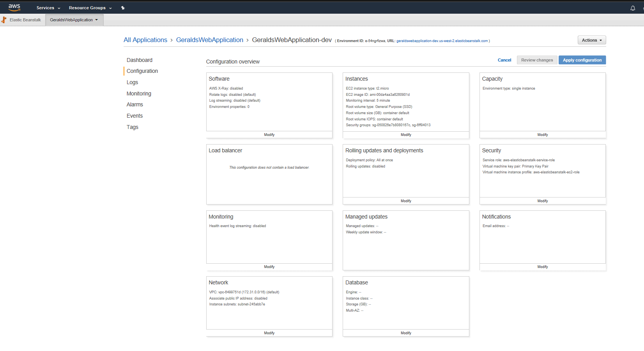Click the Elastic Beanstalk label text

pyautogui.click(x=25, y=20)
